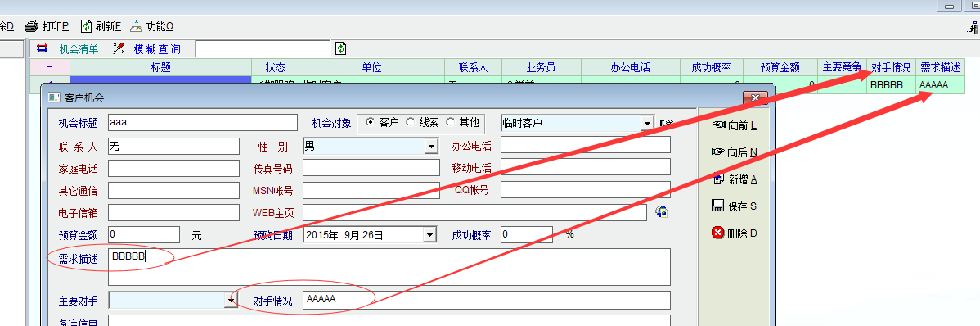This screenshot has height=326, width=980.
Task: Click the 打印P printer toolbar button
Action: (47, 26)
